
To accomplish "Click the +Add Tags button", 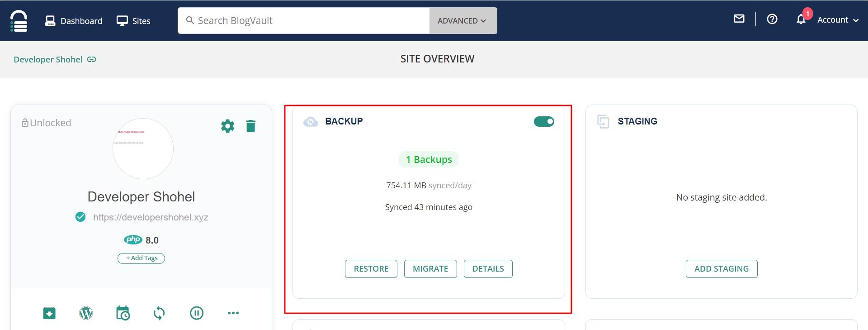I will tap(142, 258).
